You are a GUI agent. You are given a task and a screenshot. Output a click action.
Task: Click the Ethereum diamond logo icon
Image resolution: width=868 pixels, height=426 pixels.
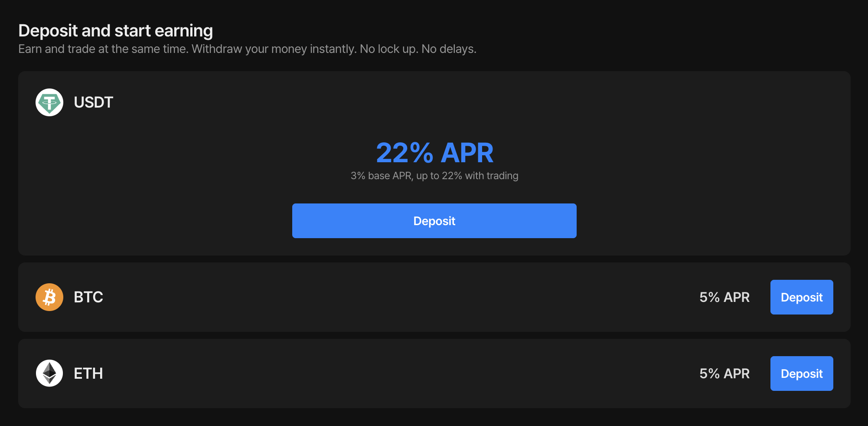49,373
